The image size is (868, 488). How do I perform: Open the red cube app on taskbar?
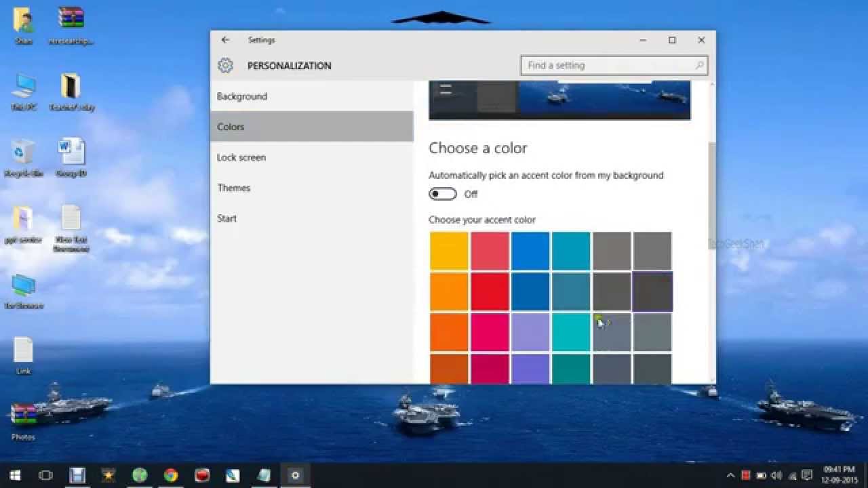[x=202, y=475]
